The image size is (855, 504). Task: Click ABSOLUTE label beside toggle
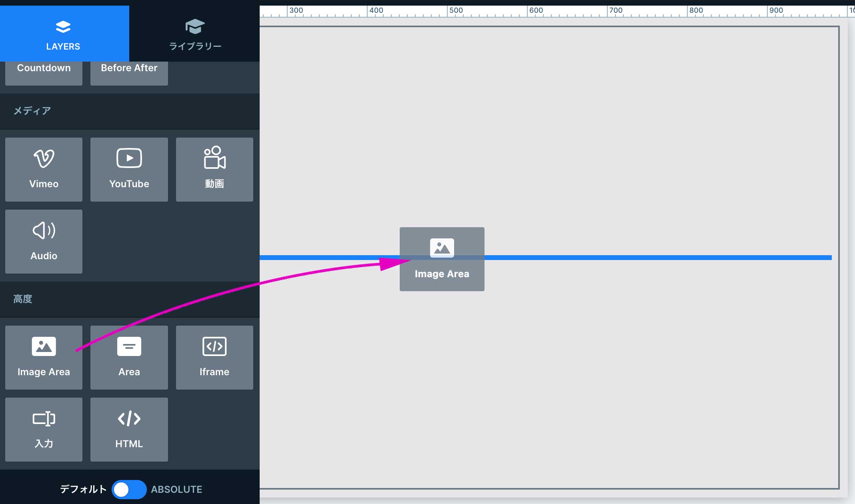point(176,489)
